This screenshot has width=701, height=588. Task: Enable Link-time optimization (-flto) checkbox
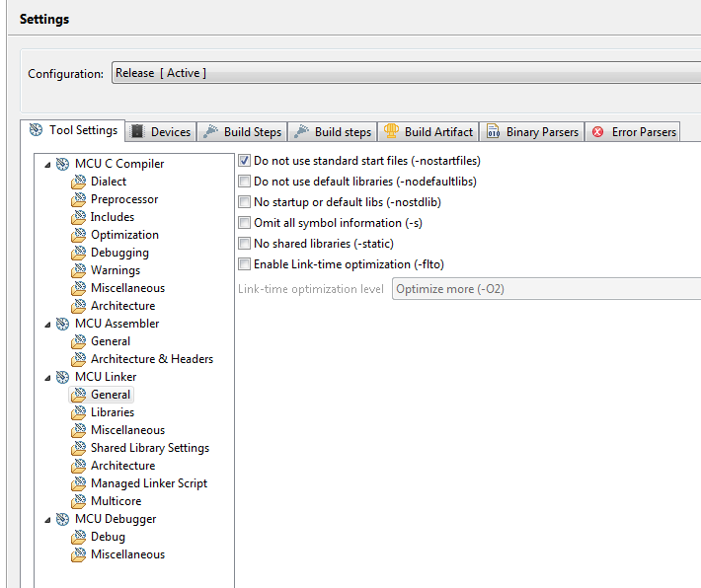point(244,264)
